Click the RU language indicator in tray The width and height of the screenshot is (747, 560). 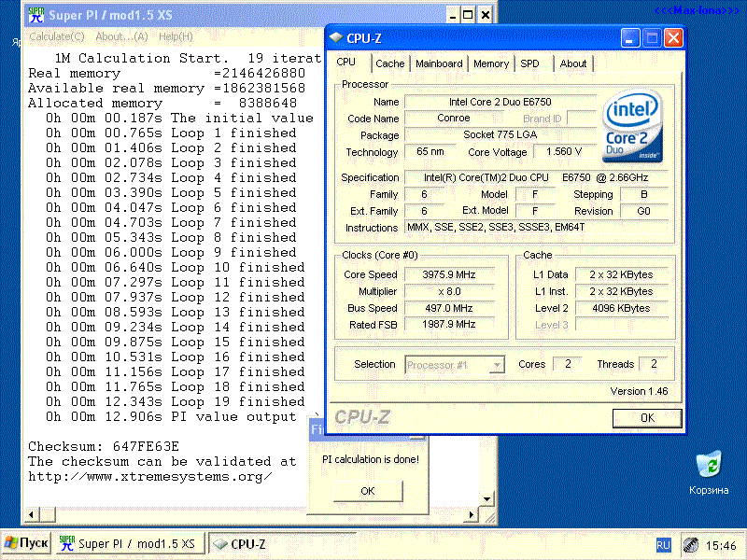point(663,545)
